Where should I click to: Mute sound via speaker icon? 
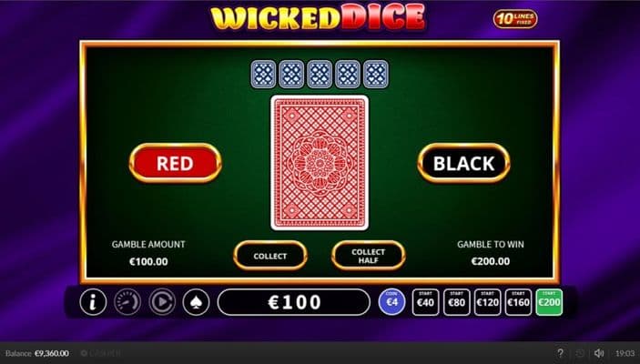tap(599, 353)
